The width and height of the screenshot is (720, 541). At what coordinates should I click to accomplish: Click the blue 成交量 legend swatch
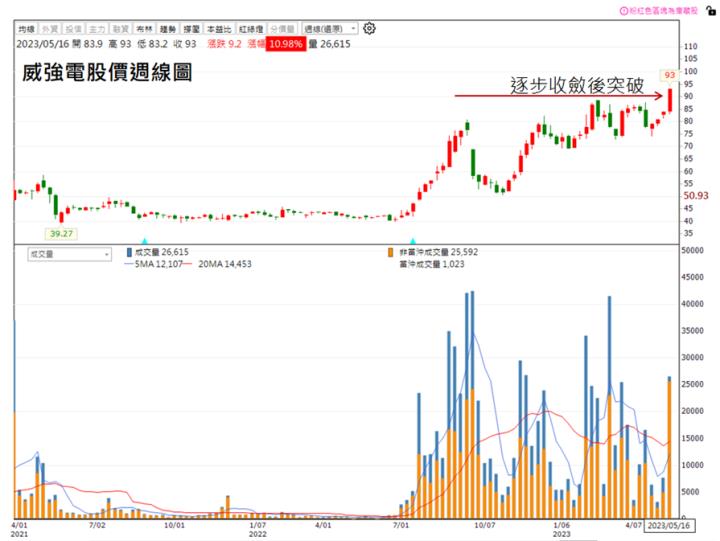pos(129,252)
